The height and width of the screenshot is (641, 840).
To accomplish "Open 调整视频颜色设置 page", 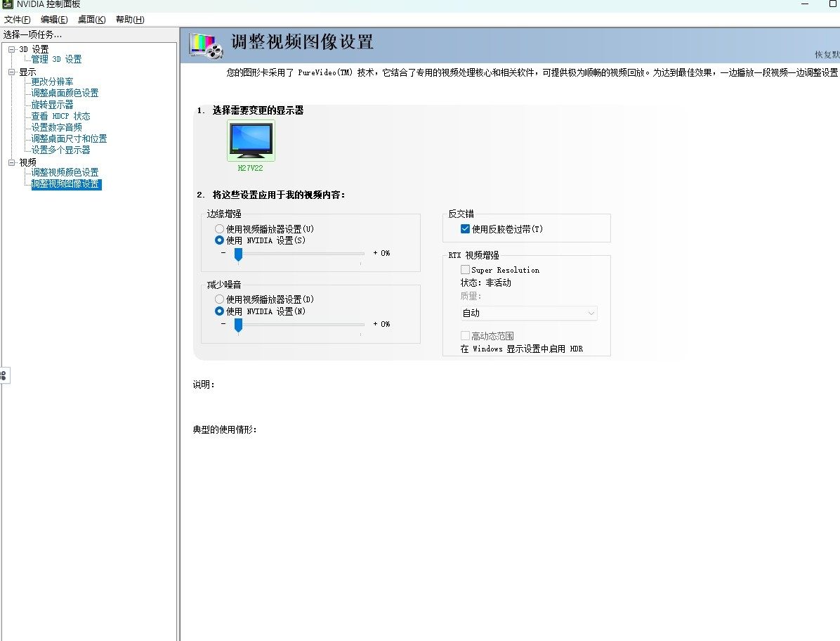I will click(x=65, y=173).
